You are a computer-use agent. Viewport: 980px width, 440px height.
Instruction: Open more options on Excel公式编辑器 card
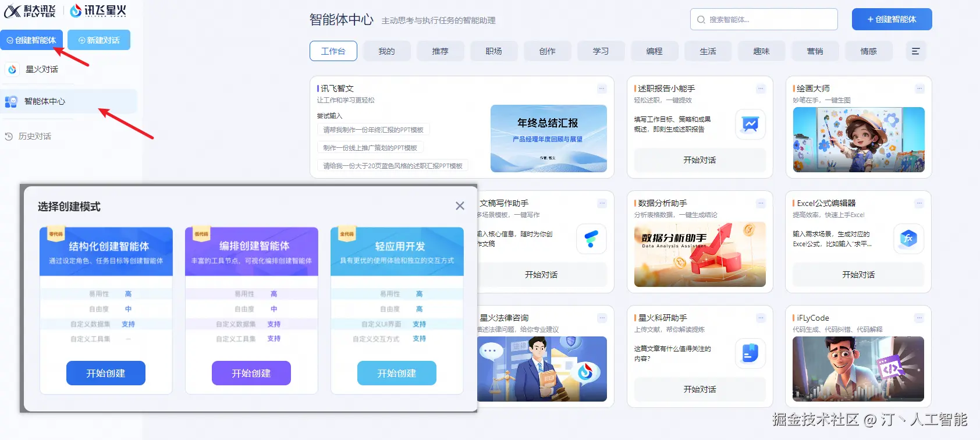pyautogui.click(x=919, y=203)
